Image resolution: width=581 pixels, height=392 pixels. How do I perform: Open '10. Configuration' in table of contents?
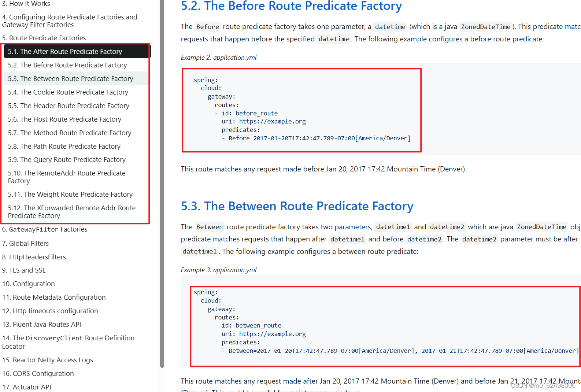coord(29,284)
